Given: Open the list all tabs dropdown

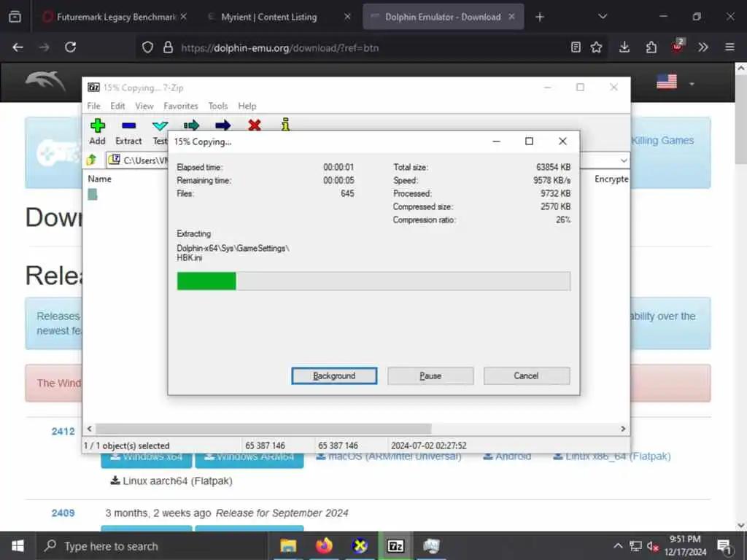Looking at the screenshot, I should click(603, 17).
